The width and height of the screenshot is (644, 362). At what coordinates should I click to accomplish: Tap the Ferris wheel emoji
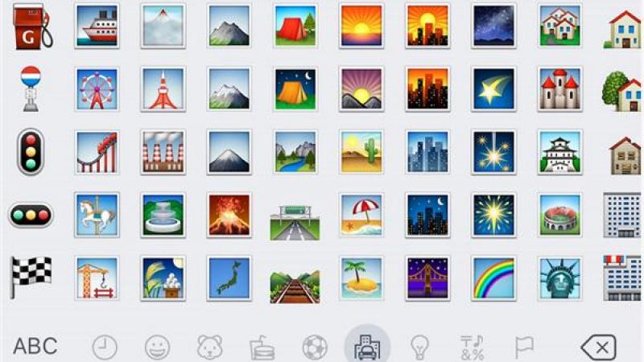click(97, 89)
